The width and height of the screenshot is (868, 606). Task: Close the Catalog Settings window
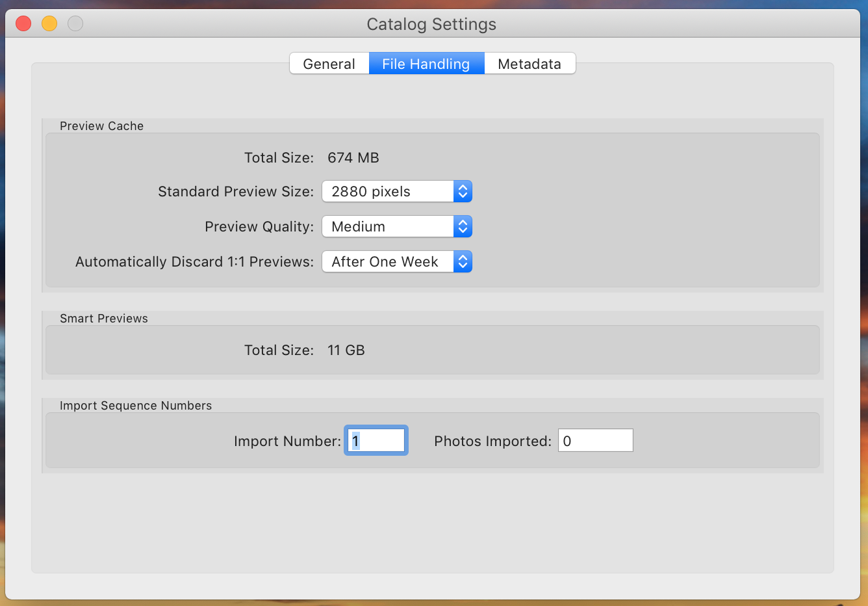pyautogui.click(x=23, y=23)
